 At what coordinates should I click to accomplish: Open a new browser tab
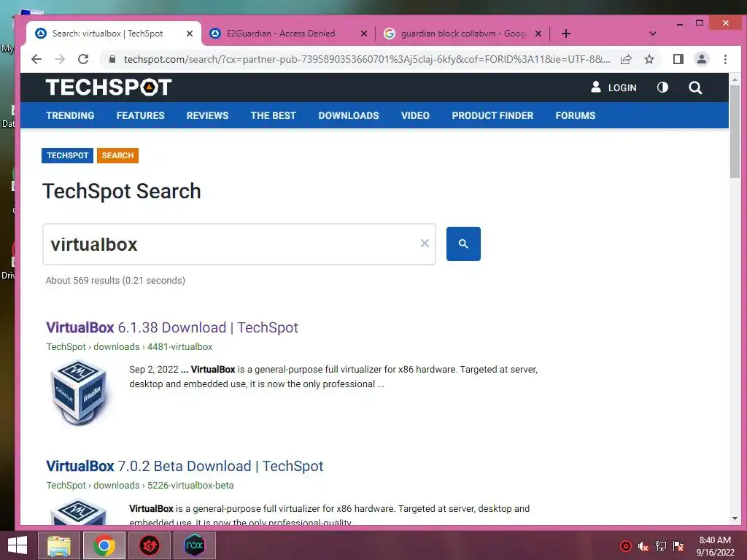[x=566, y=34]
